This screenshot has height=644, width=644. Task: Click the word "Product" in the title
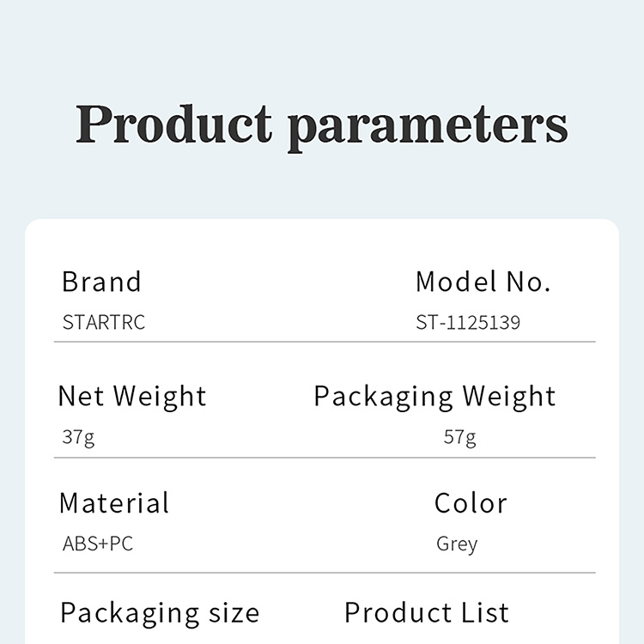(x=173, y=125)
